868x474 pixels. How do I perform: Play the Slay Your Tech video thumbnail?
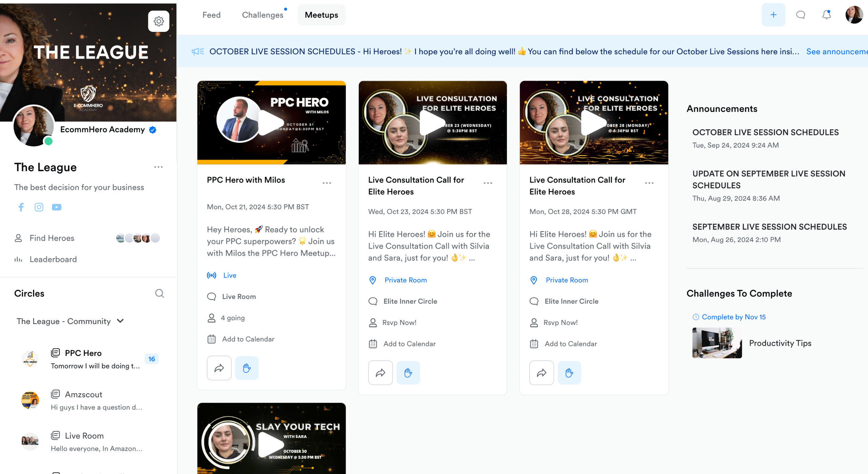click(x=271, y=444)
